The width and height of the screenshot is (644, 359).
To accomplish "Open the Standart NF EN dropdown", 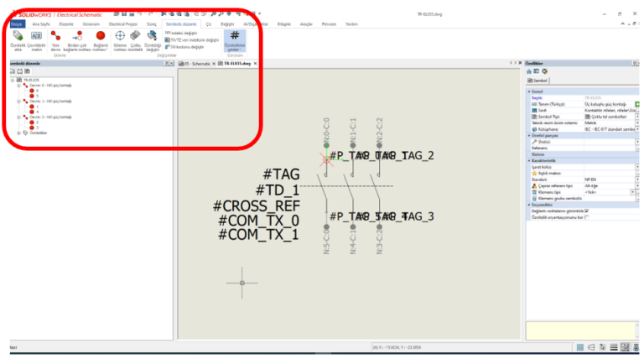I will [637, 179].
